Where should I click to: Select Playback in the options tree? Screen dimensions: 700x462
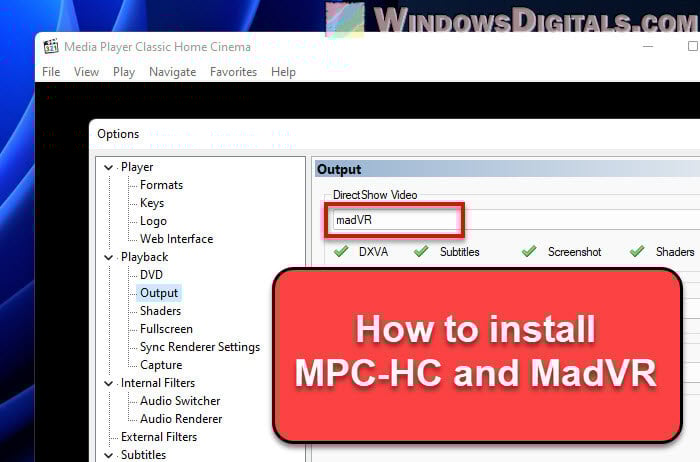point(144,257)
